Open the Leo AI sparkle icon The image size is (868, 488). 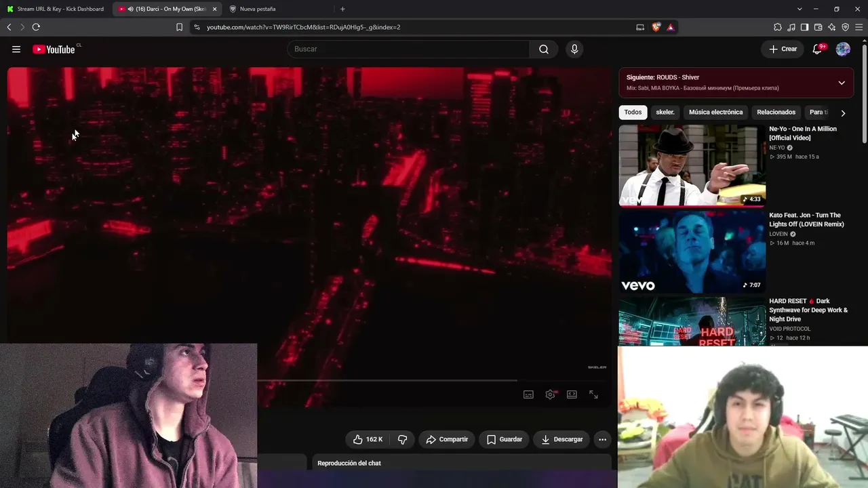831,27
